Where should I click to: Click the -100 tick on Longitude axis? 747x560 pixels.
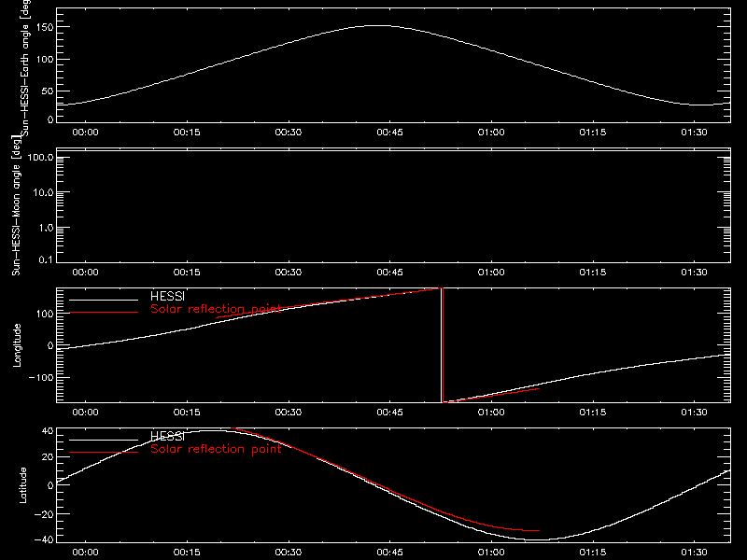(41, 377)
